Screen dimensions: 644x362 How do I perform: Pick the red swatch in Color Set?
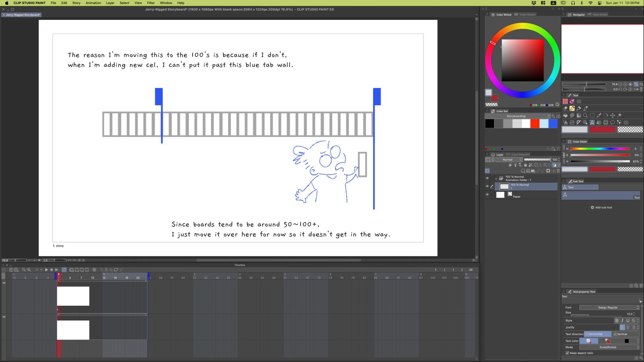pyautogui.click(x=535, y=124)
